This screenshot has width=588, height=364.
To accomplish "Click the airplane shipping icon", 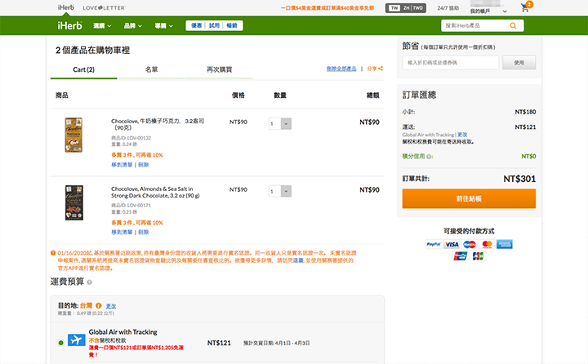I will tap(77, 340).
